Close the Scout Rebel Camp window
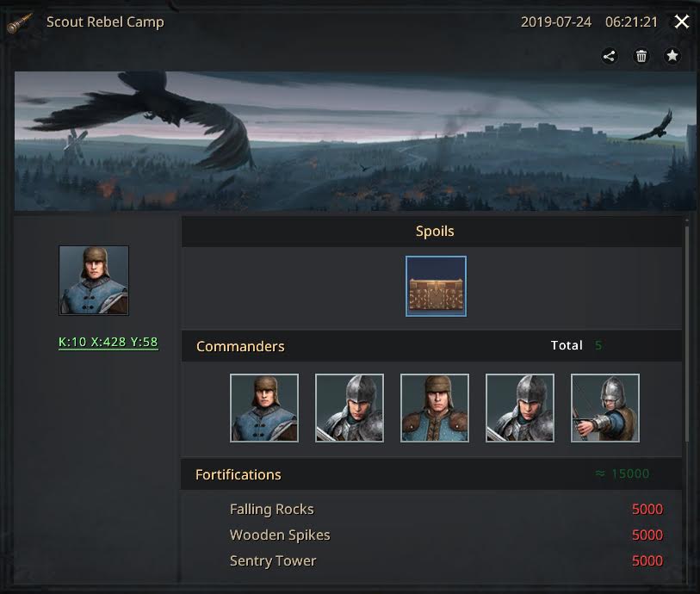The height and width of the screenshot is (594, 700). pyautogui.click(x=681, y=21)
